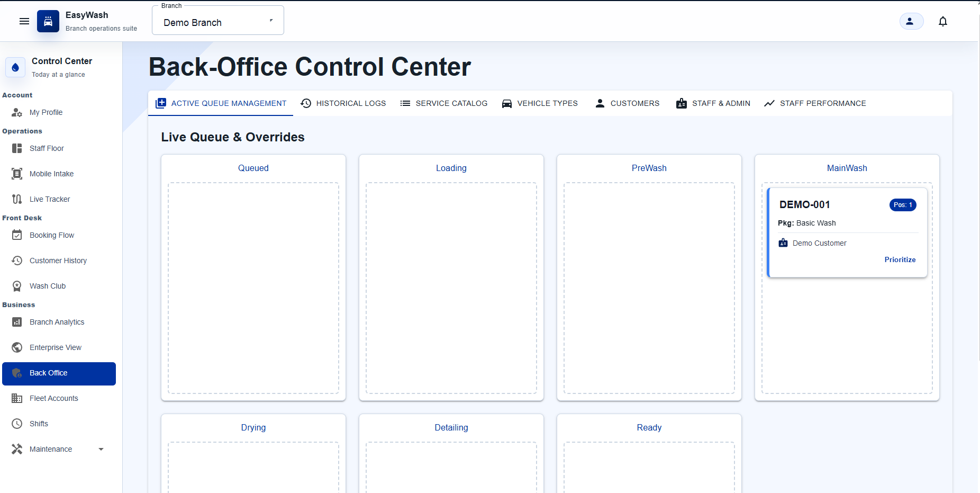The width and height of the screenshot is (980, 493).
Task: Click the Branch Analytics chart icon
Action: click(17, 322)
